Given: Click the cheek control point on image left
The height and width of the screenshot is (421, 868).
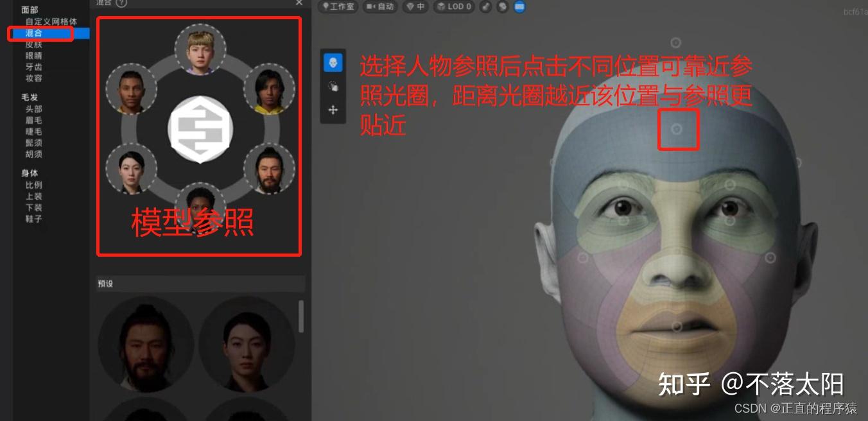Looking at the screenshot, I should click(x=583, y=257).
